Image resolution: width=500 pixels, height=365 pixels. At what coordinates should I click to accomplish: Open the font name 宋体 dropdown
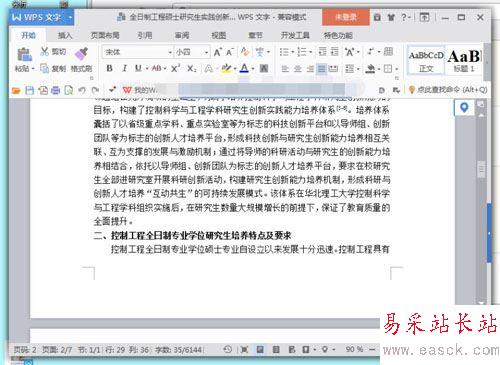coord(170,53)
